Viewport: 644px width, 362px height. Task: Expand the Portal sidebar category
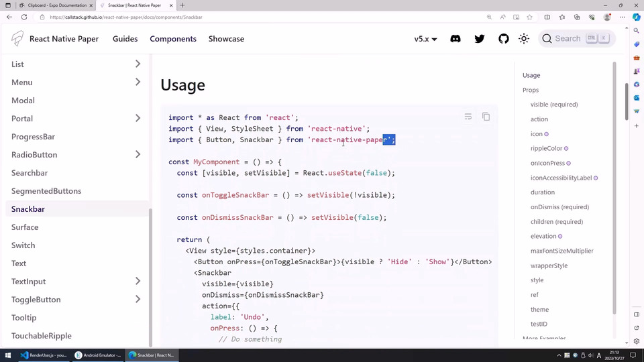(x=138, y=118)
